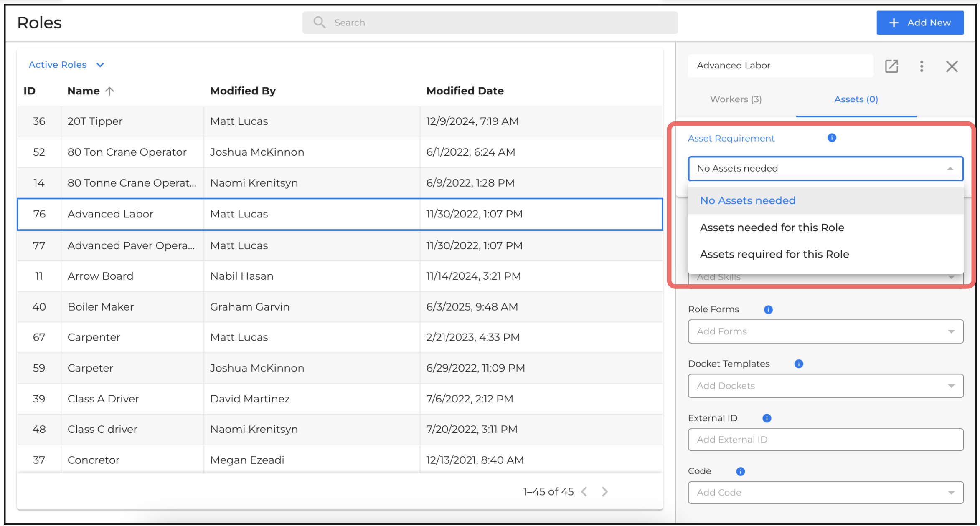Select the 80 Ton Crane Operator row
The width and height of the screenshot is (980, 526).
340,152
